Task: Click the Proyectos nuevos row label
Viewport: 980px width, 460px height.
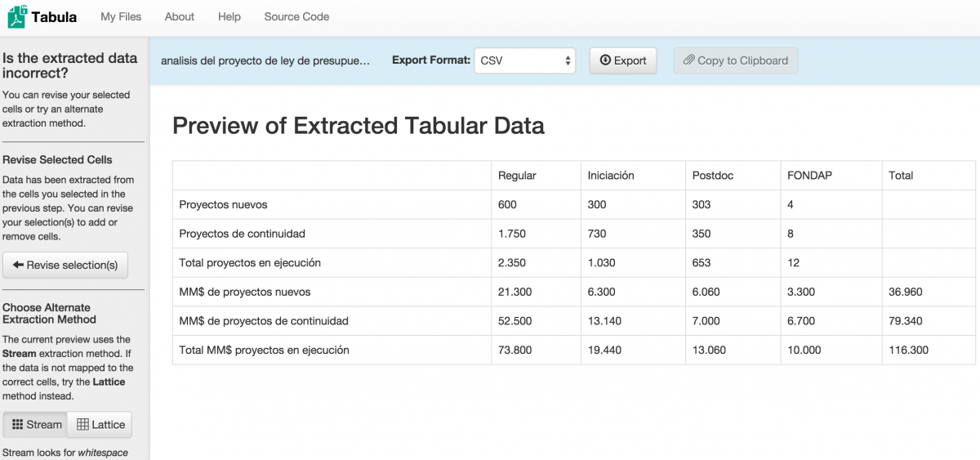Action: point(223,204)
